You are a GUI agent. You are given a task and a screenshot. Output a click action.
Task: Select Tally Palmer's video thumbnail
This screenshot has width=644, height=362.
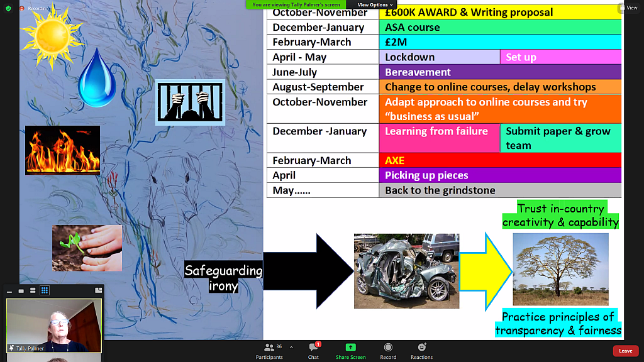pyautogui.click(x=54, y=326)
